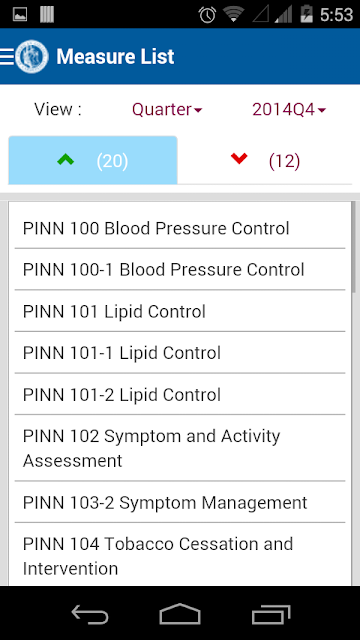Screen dimensions: 360x640
Task: Switch to the improved measures tab (20)
Action: pos(93,160)
